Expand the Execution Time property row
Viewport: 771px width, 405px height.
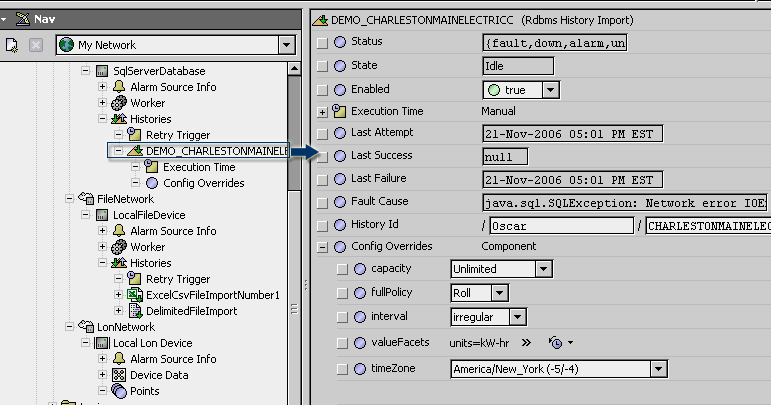[322, 111]
